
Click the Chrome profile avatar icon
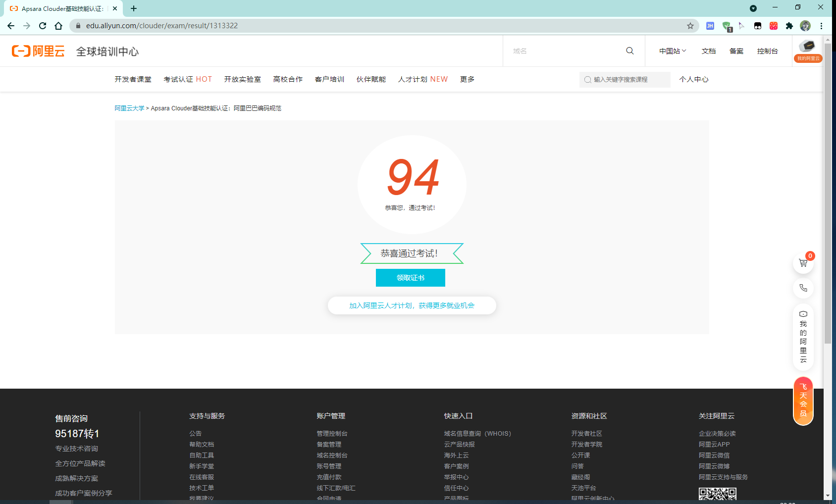tap(805, 26)
